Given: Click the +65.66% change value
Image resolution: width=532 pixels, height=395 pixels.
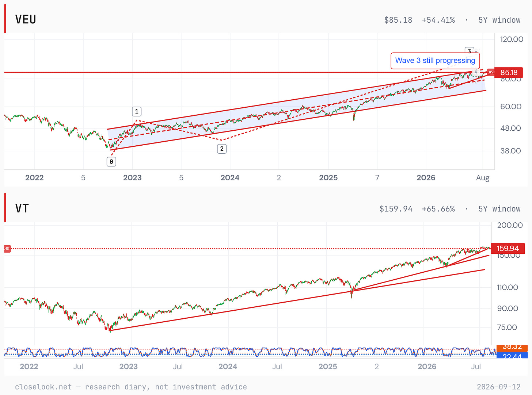Looking at the screenshot, I should point(438,209).
